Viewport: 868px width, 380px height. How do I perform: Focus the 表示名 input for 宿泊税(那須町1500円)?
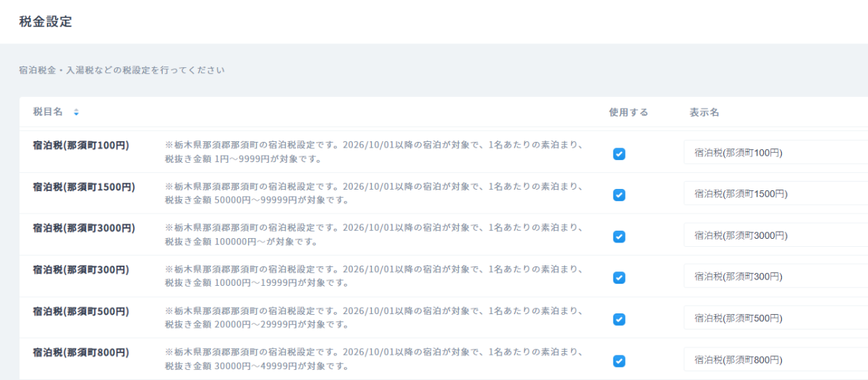click(x=774, y=194)
